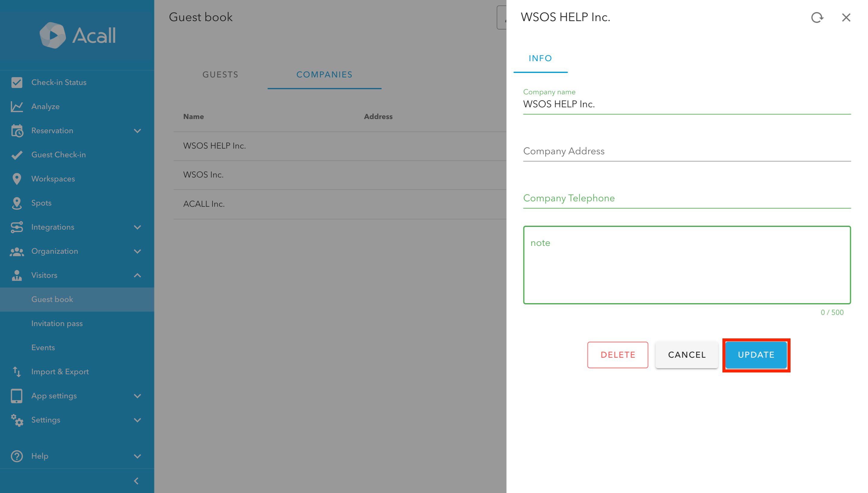Click the Name column header

193,117
